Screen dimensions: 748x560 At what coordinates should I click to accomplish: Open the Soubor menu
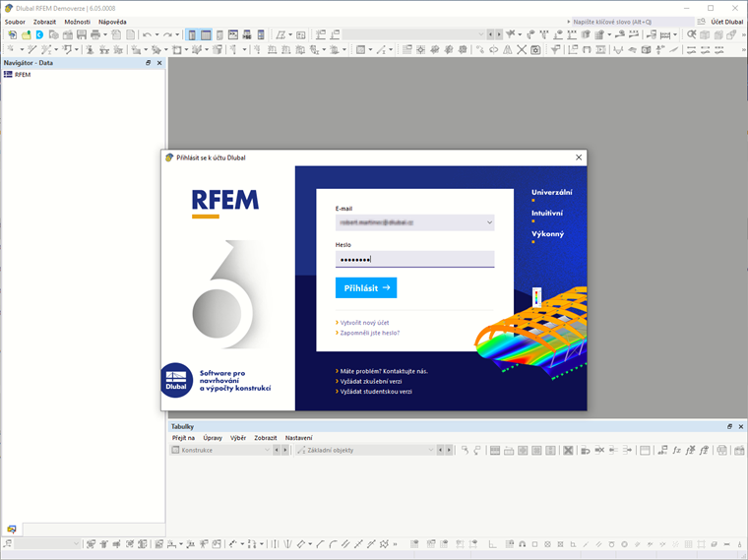click(15, 22)
